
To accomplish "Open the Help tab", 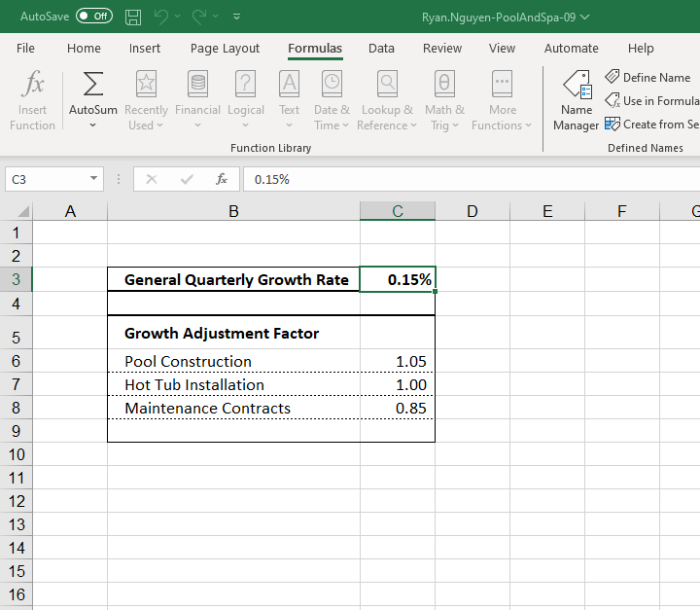I will [641, 49].
